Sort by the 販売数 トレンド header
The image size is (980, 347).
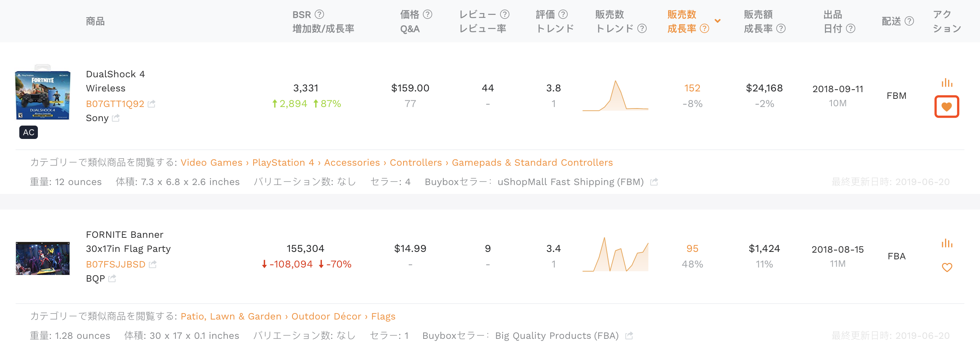tap(614, 21)
